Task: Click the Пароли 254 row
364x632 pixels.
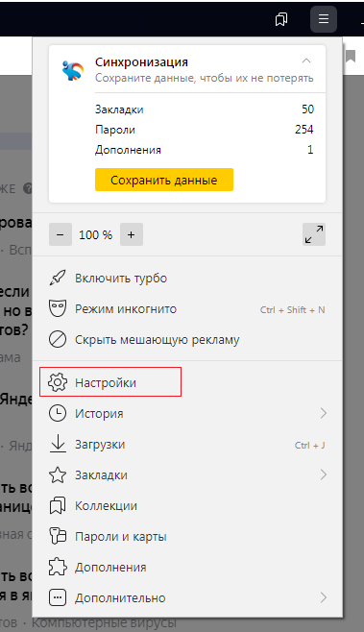Action: [x=205, y=130]
